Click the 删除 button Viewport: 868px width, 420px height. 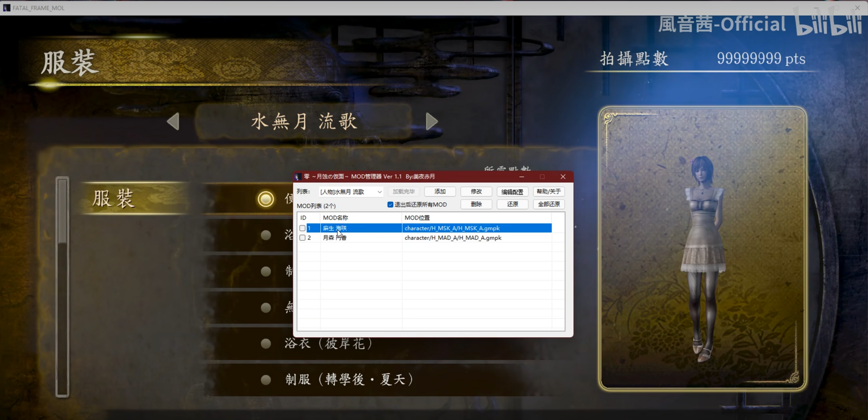476,204
